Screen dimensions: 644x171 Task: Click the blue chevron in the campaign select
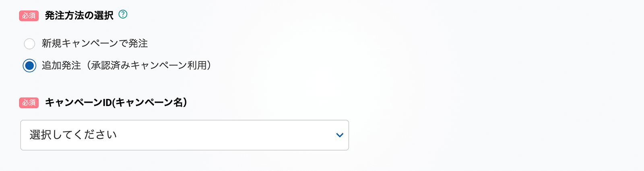click(x=340, y=135)
